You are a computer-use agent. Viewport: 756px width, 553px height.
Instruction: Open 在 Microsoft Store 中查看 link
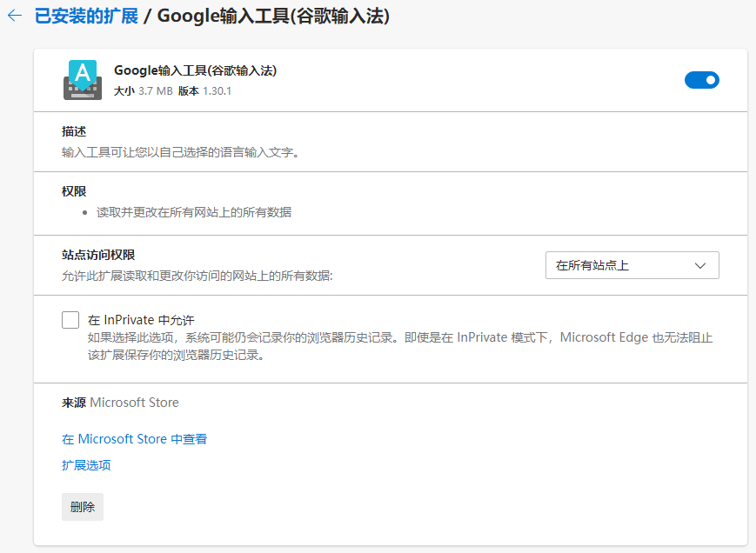pos(135,439)
